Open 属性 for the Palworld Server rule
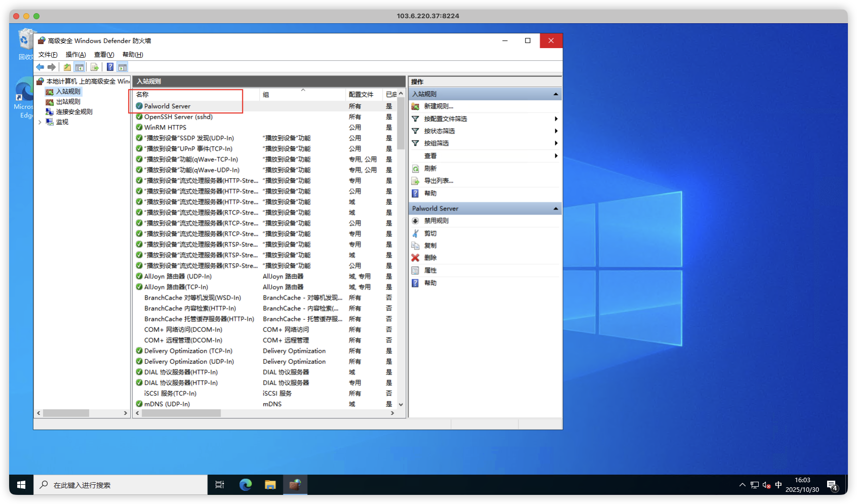 (x=430, y=270)
